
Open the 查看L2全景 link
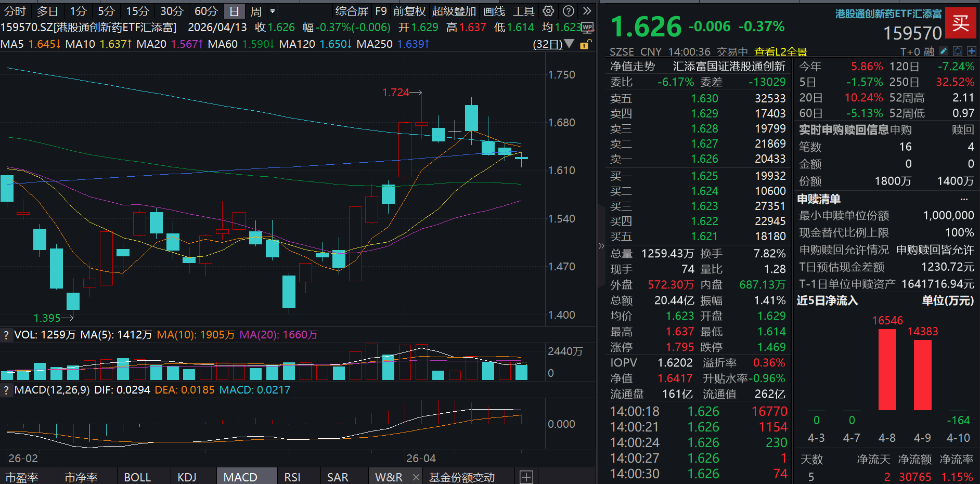point(780,51)
